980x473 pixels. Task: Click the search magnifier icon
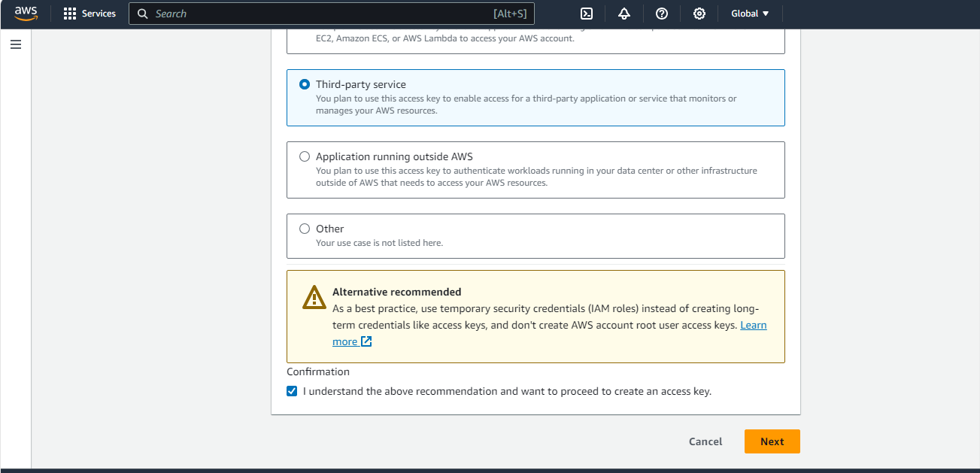click(x=143, y=14)
